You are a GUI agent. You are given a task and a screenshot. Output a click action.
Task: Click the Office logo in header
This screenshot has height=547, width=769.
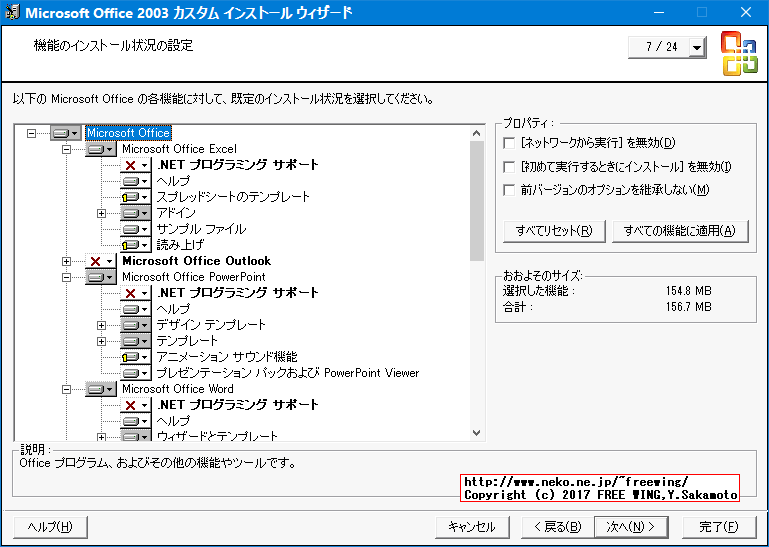pos(739,54)
